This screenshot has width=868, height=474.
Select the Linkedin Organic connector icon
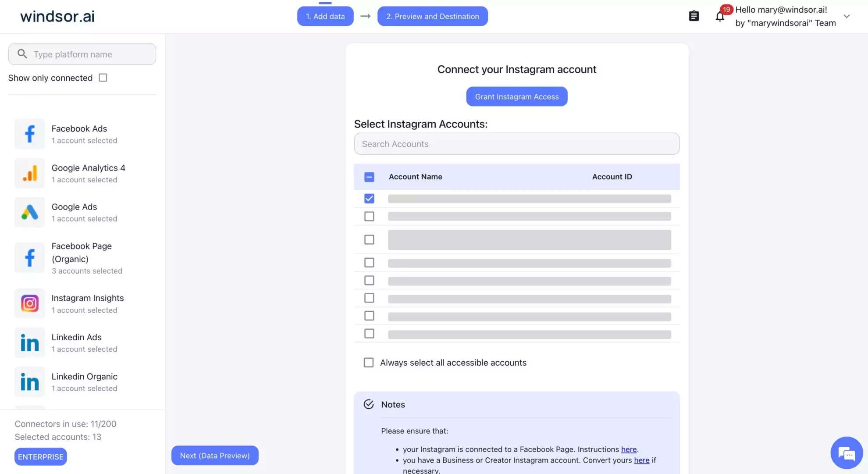click(29, 381)
